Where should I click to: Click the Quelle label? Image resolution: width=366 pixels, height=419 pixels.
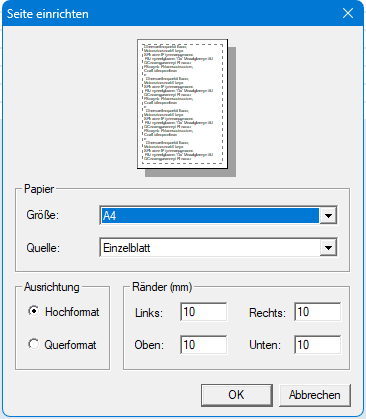pos(43,248)
